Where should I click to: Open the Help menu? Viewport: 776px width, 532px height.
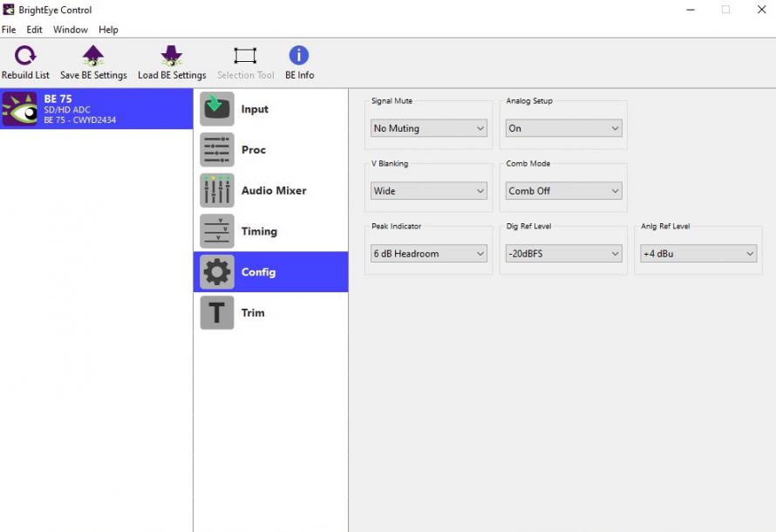click(108, 30)
